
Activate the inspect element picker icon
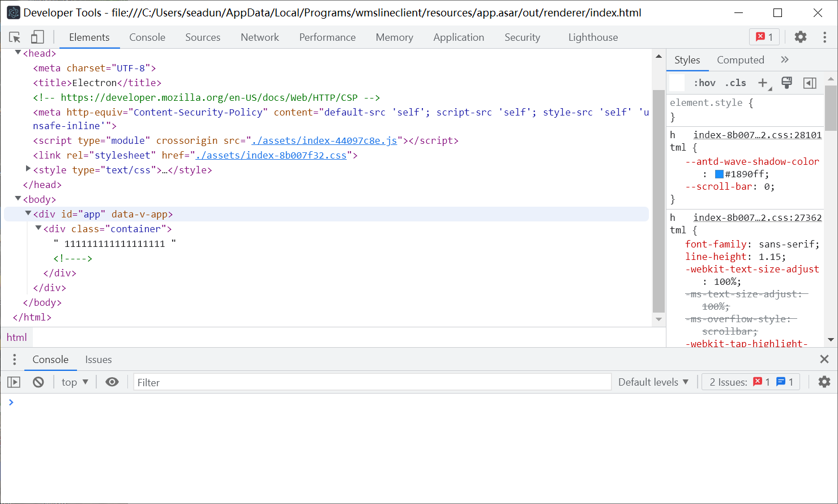(x=15, y=37)
